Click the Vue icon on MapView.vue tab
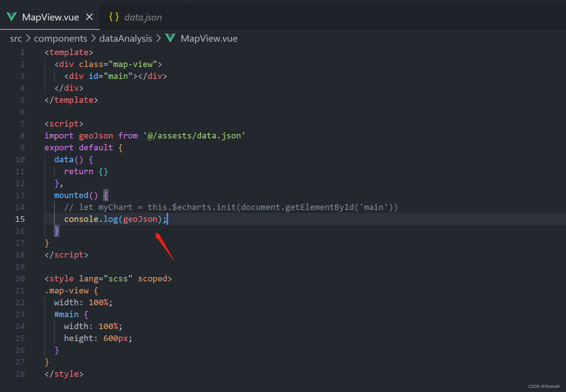The width and height of the screenshot is (566, 392). (12, 17)
